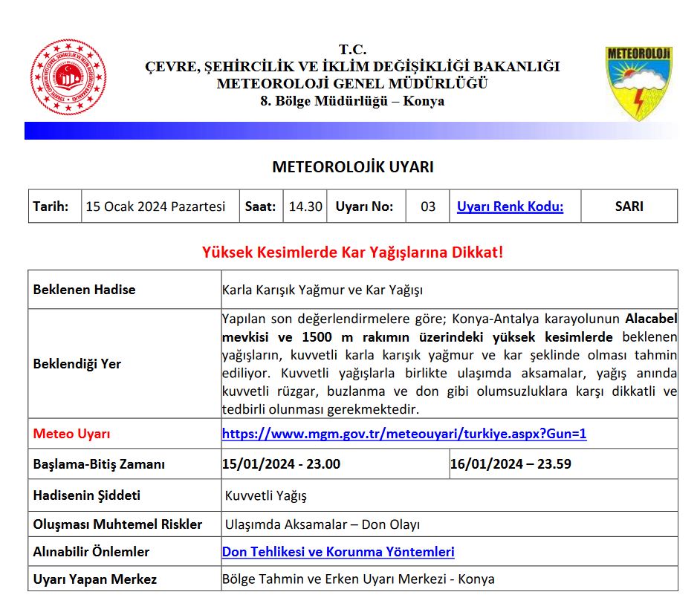
Task: Select the SARI color code cell
Action: (629, 206)
